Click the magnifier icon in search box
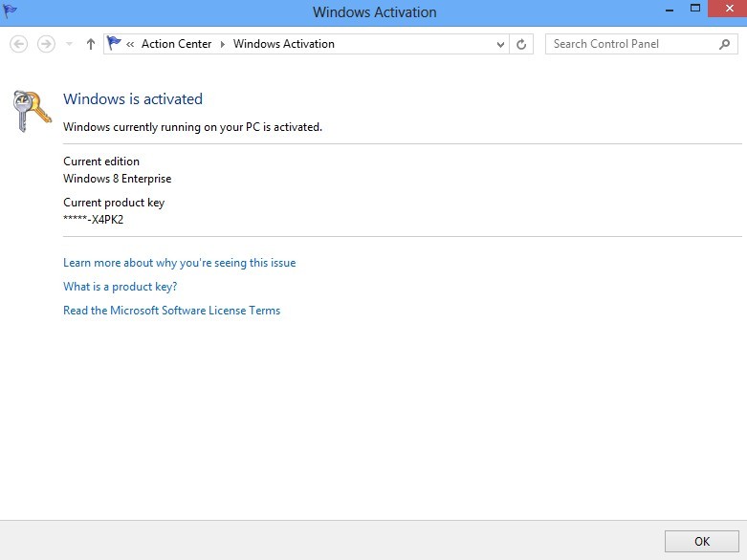The width and height of the screenshot is (747, 560). click(x=724, y=44)
